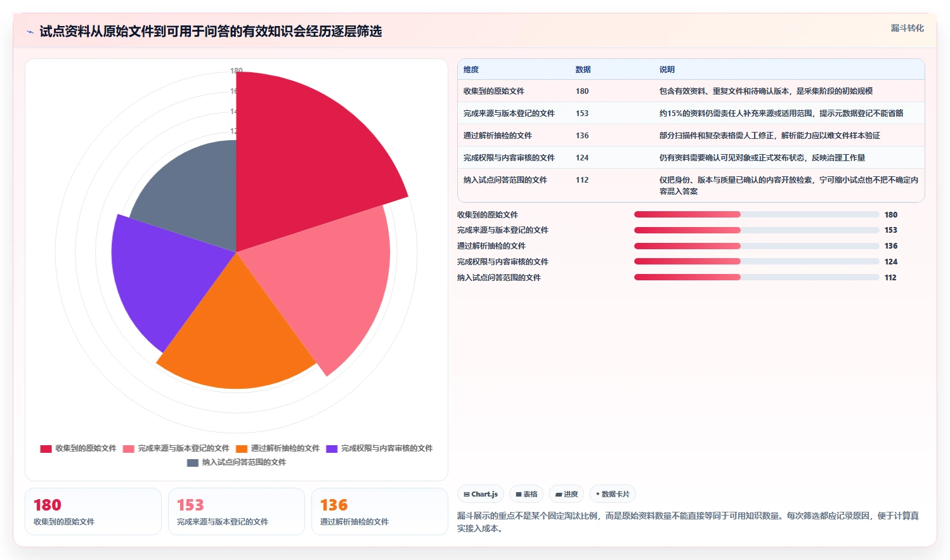Toggle legend swatch for 收集到的原始文件
Screen dimensions: 950x560
tap(46, 448)
